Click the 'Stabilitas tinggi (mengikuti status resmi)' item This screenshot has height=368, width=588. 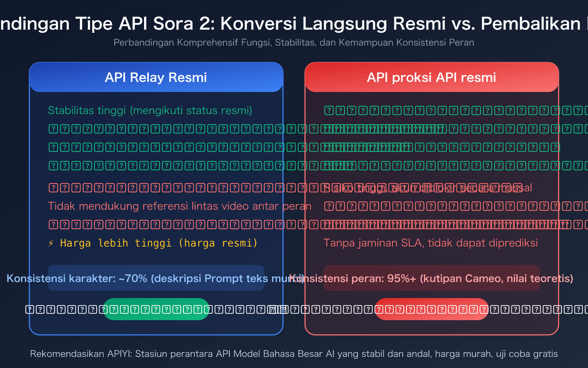tap(150, 110)
